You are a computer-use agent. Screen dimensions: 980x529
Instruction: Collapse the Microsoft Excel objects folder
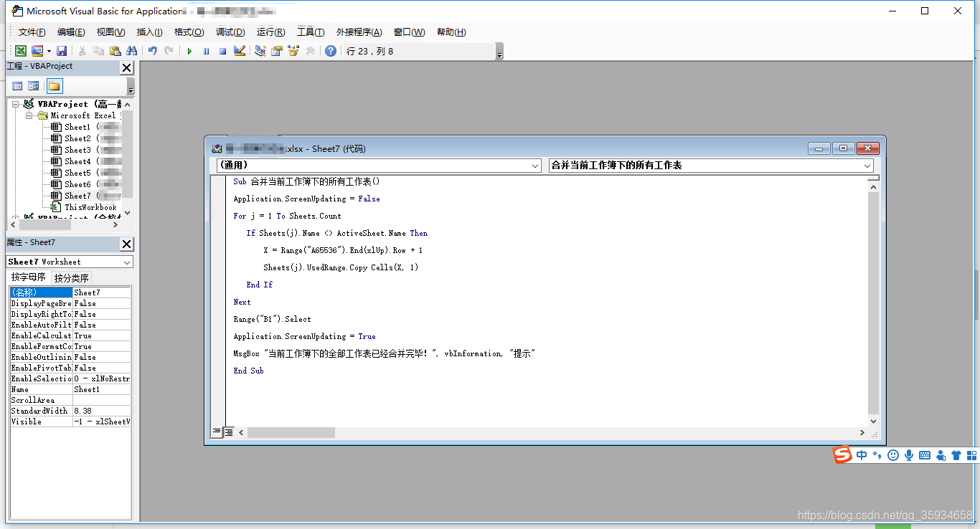[x=29, y=115]
